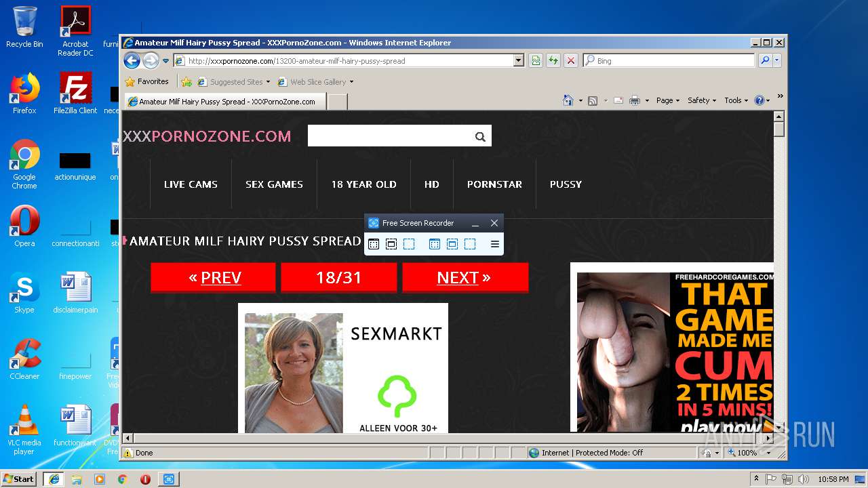Select the disclaimerpain Word document icon
The image size is (868, 488).
point(75,293)
